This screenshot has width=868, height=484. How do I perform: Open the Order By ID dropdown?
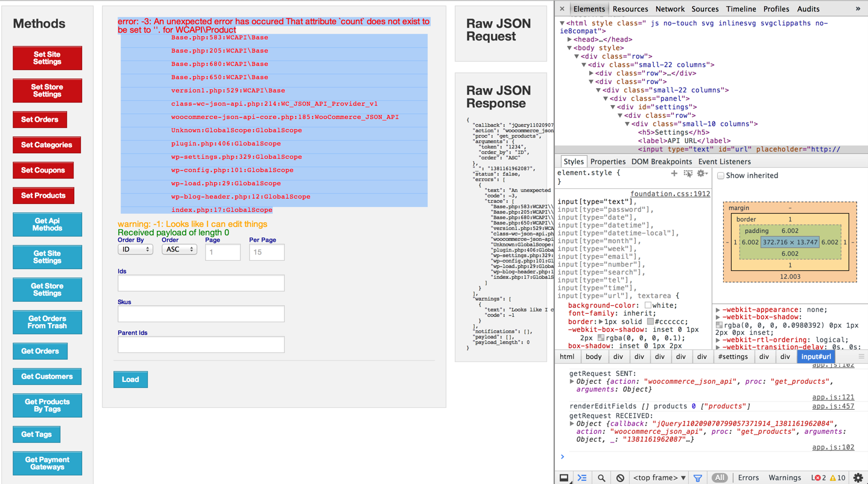click(x=135, y=249)
